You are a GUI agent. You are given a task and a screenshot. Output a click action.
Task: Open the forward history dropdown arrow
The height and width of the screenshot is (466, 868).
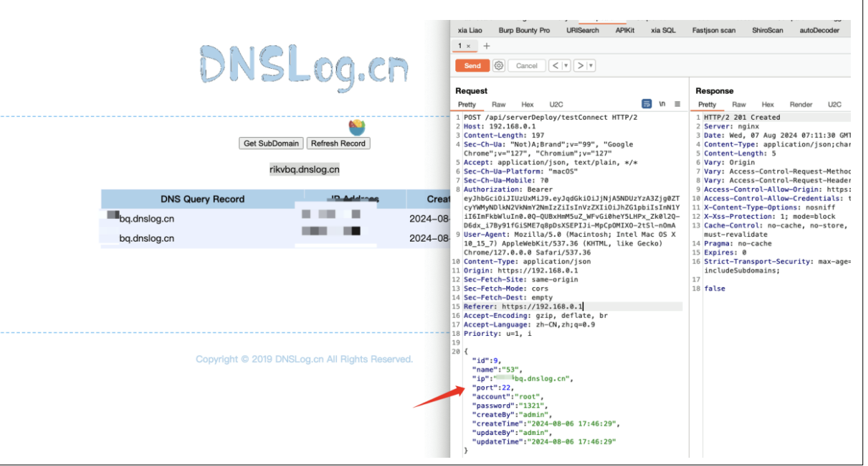pos(592,65)
